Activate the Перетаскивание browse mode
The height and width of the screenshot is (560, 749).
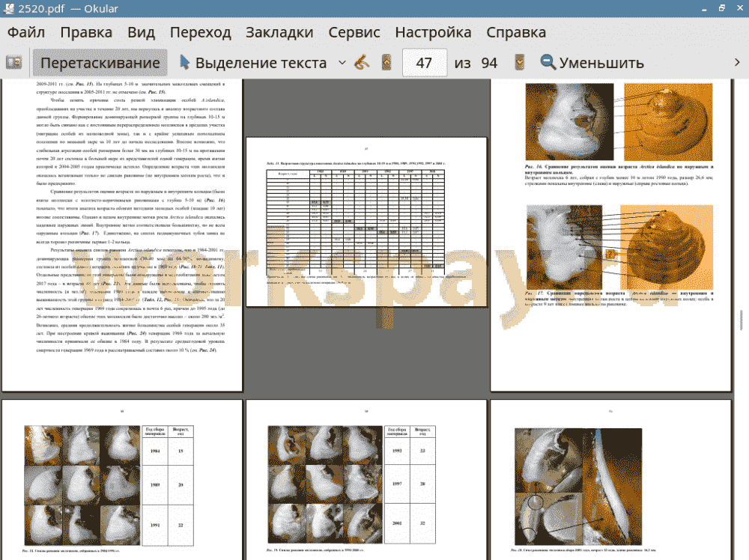coord(100,63)
